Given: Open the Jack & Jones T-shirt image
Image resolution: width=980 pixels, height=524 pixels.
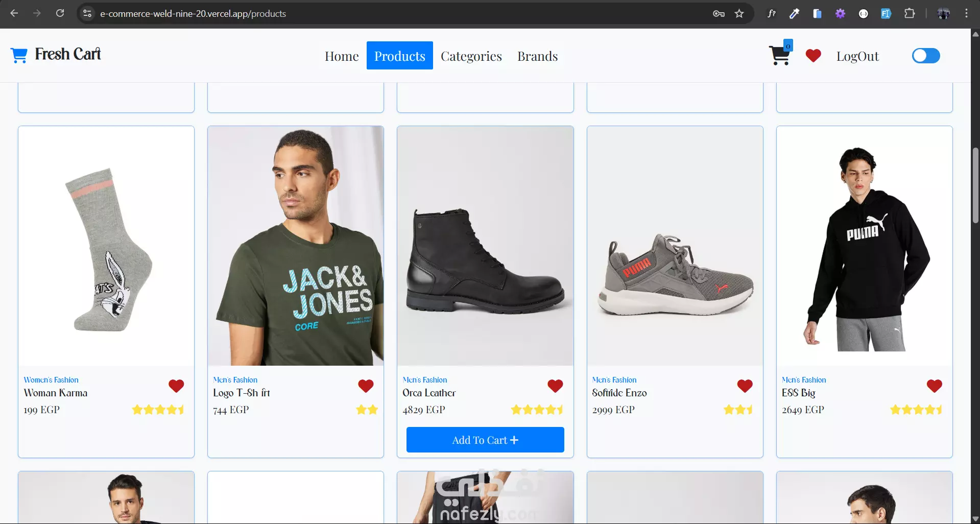Looking at the screenshot, I should click(x=296, y=246).
